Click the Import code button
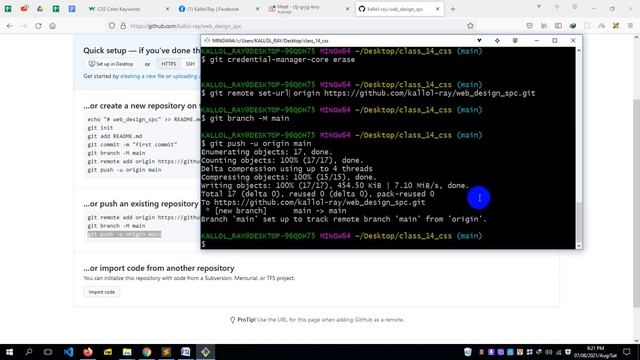 102,292
